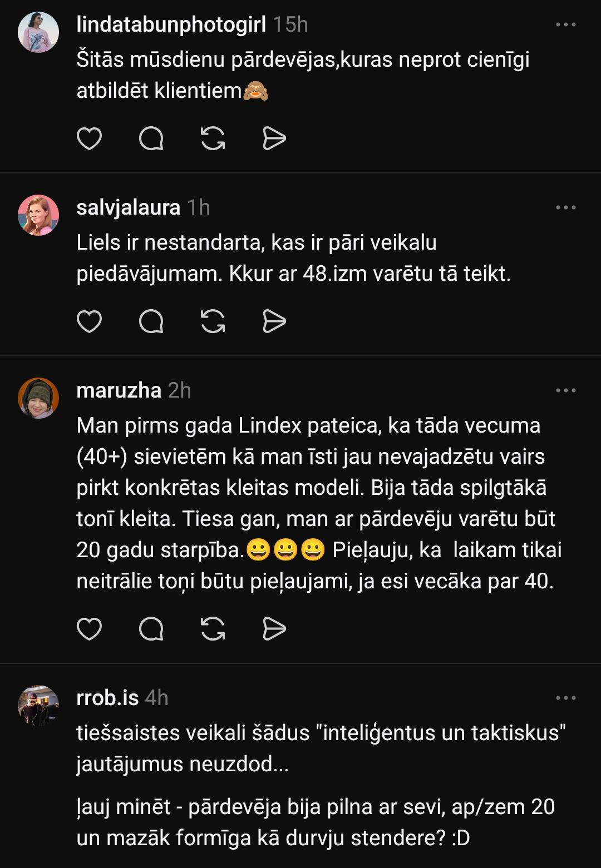Open salvjalaura's profile via username
Screen dimensions: 601x868
click(128, 207)
